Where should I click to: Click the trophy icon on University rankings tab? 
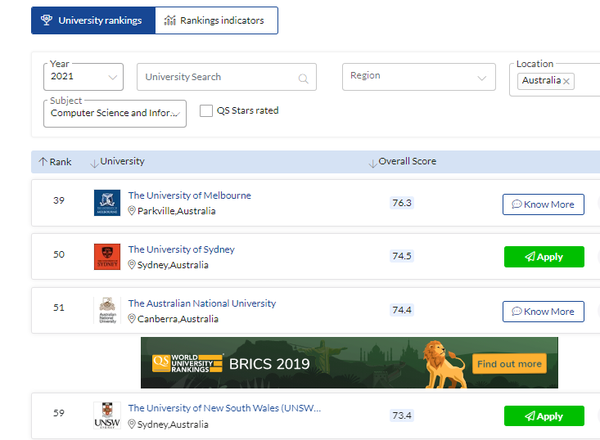(46, 20)
